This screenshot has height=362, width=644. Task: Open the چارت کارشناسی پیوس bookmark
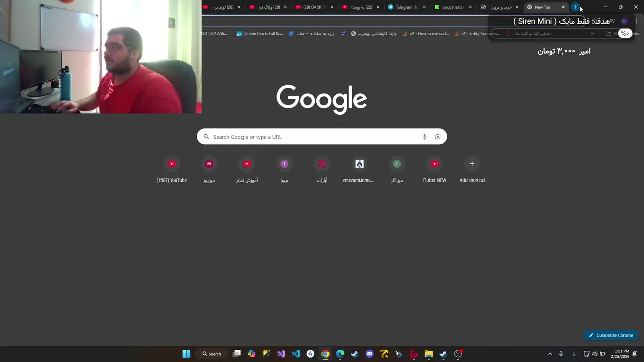pyautogui.click(x=374, y=34)
